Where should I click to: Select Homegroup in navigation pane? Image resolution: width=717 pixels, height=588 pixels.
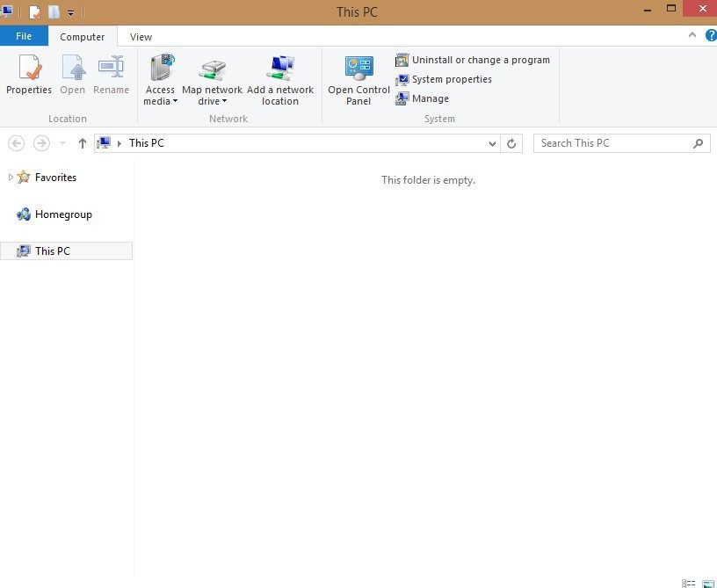point(62,214)
